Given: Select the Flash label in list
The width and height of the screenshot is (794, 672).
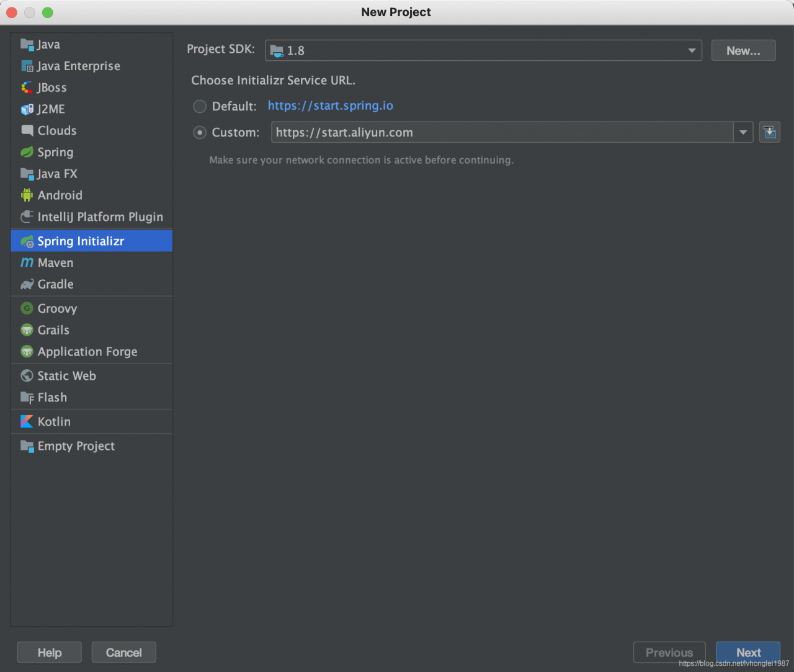Looking at the screenshot, I should [x=53, y=398].
